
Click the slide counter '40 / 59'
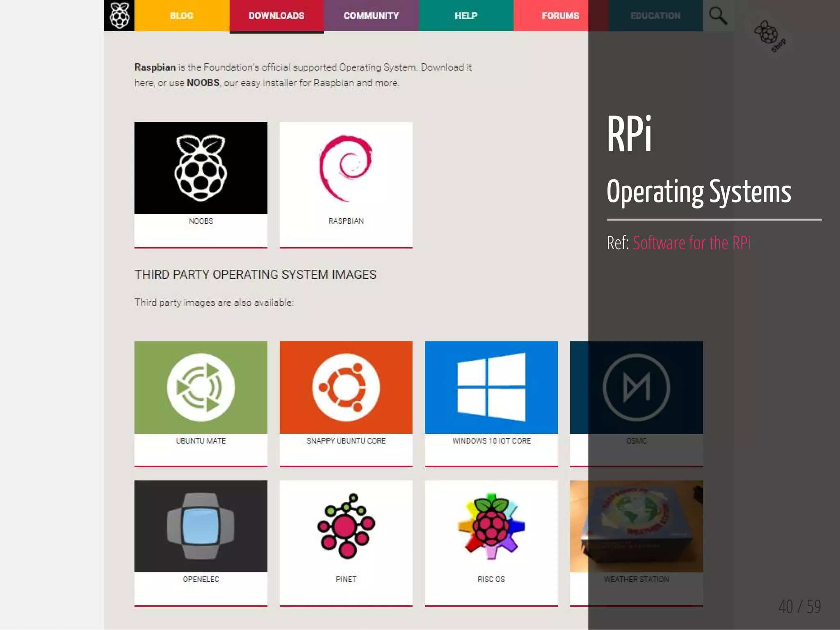tap(800, 606)
